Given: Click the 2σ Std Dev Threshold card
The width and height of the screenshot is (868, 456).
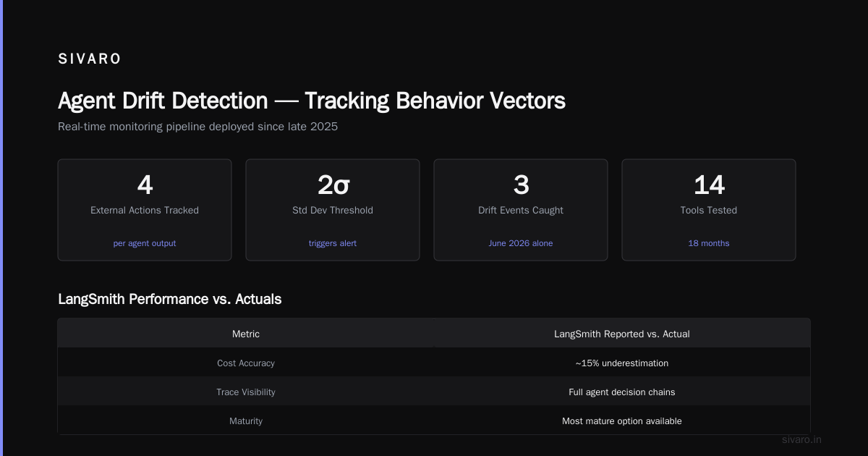Looking at the screenshot, I should (333, 210).
